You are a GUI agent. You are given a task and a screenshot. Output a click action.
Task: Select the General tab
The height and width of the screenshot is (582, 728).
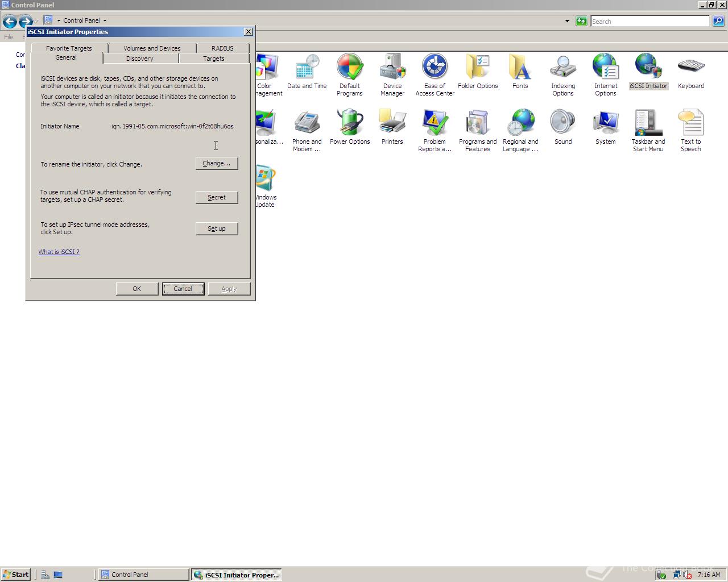(66, 58)
